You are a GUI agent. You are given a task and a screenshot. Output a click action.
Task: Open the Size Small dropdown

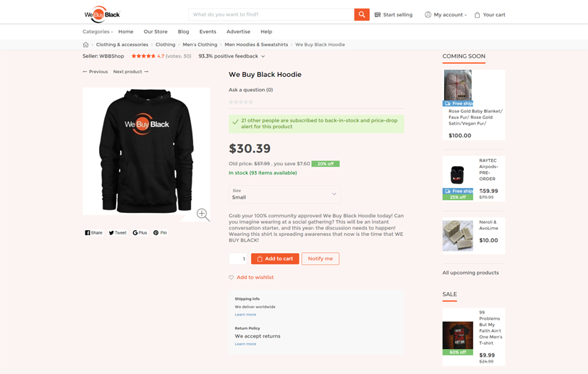284,194
